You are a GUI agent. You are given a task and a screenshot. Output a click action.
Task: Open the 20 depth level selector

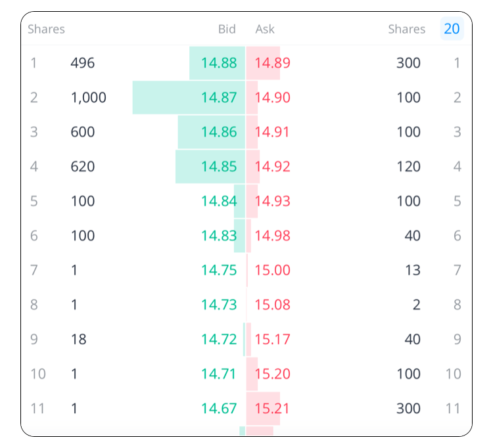click(452, 29)
